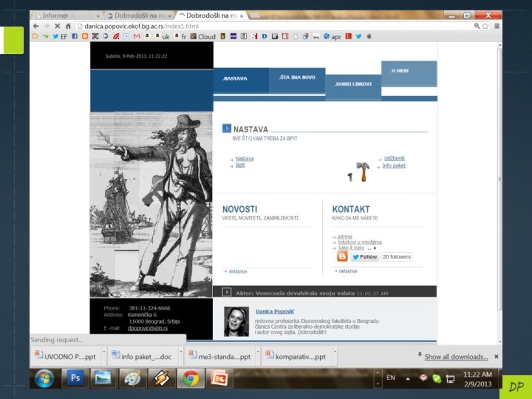The image size is (532, 399).
Task: Show hidden tray icons arrow
Action: (x=407, y=378)
